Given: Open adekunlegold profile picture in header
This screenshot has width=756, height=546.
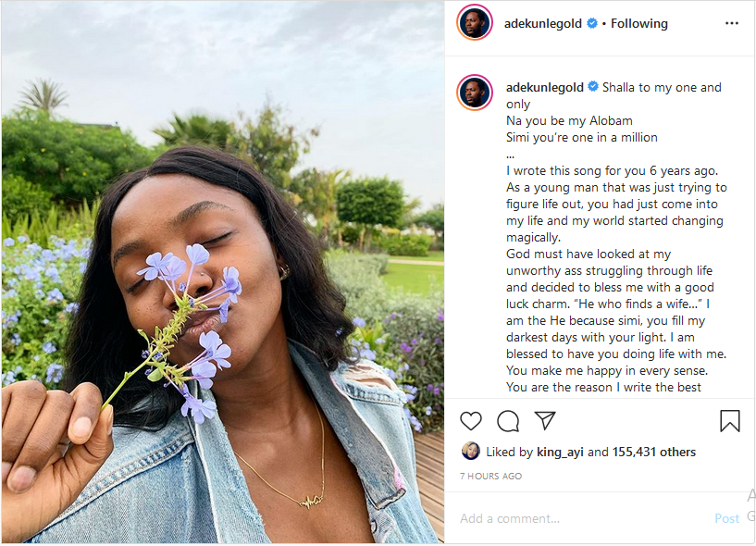Looking at the screenshot, I should (475, 23).
